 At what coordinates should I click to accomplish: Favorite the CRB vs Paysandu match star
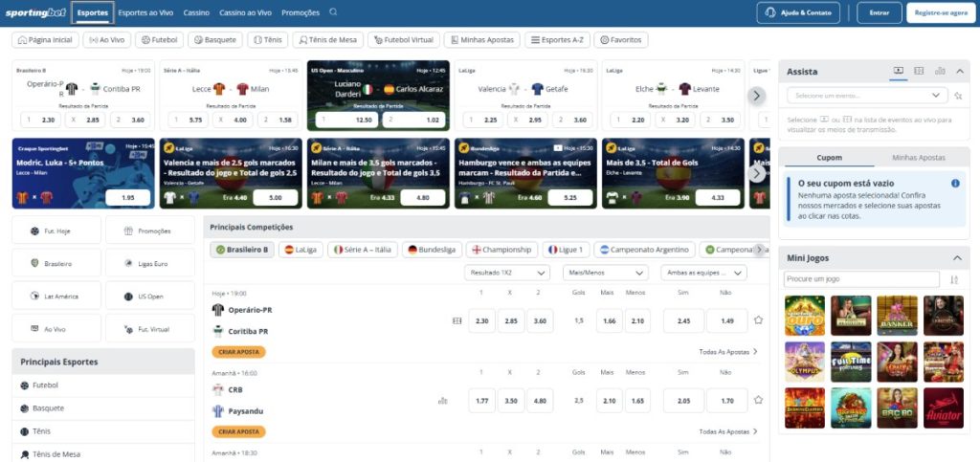758,400
